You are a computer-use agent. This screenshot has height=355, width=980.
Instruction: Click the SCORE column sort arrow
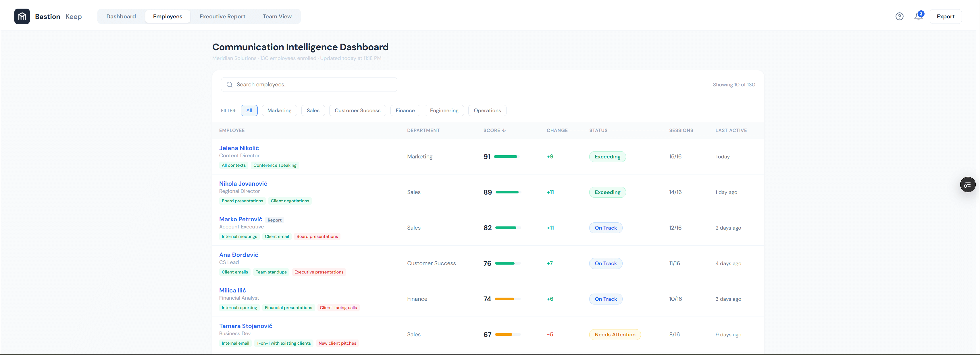504,130
